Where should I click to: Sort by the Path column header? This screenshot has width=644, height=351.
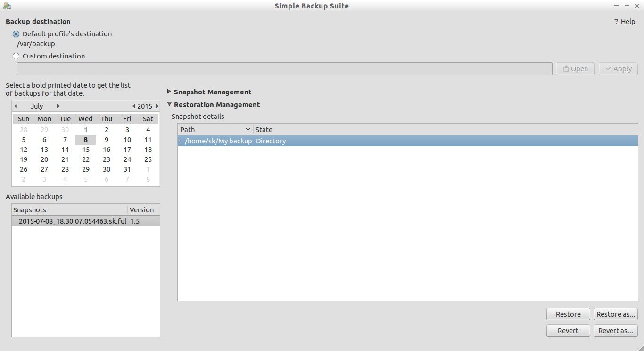[x=215, y=130]
